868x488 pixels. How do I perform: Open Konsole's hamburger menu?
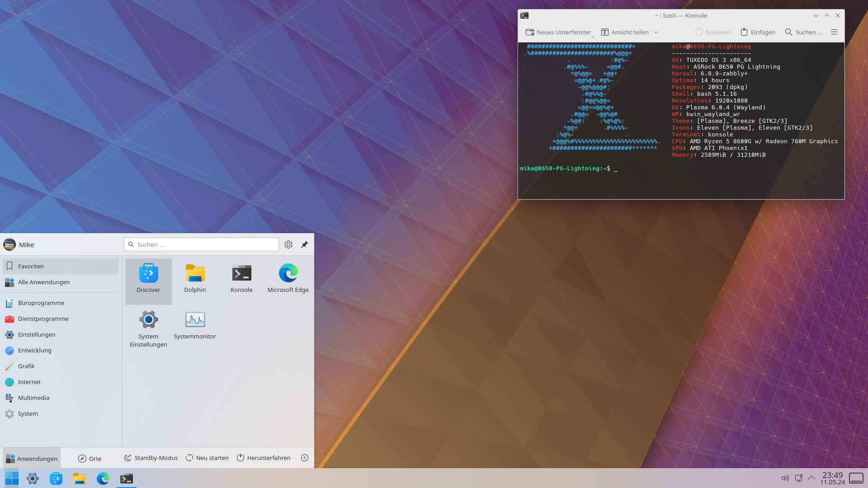(x=834, y=32)
